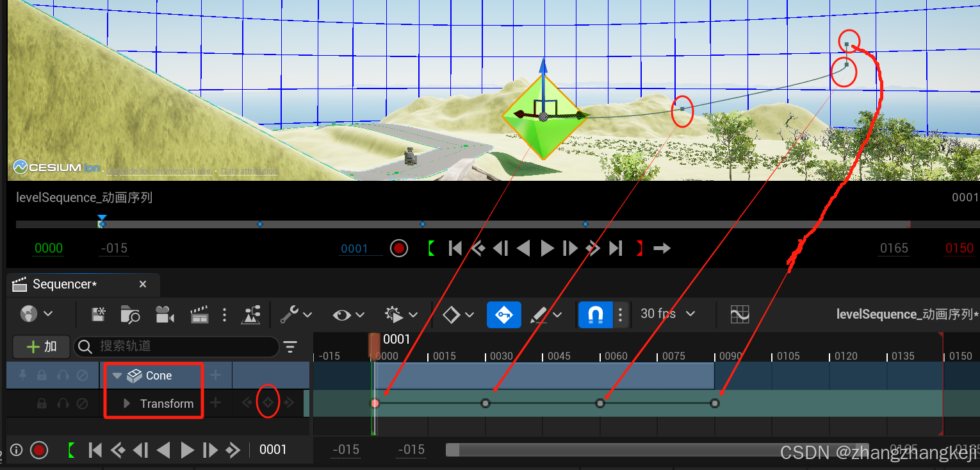Open the curve editor icon
Image resolution: width=980 pixels, height=470 pixels.
point(740,314)
